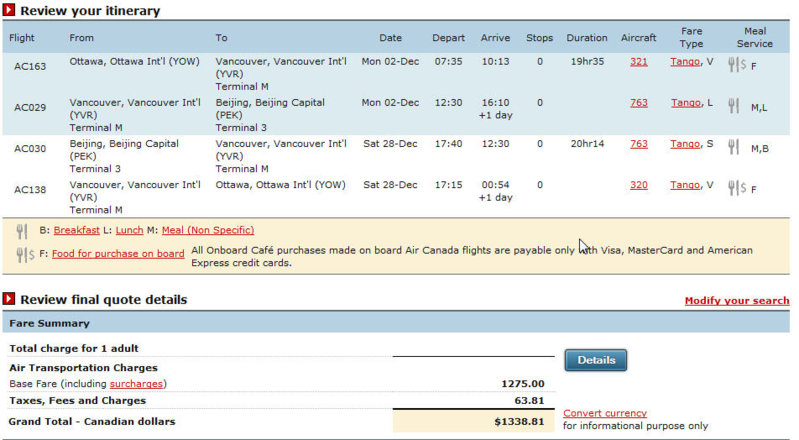Viewport: 799px width, 440px height.
Task: View Tango fare info for flight AC030
Action: point(685,145)
